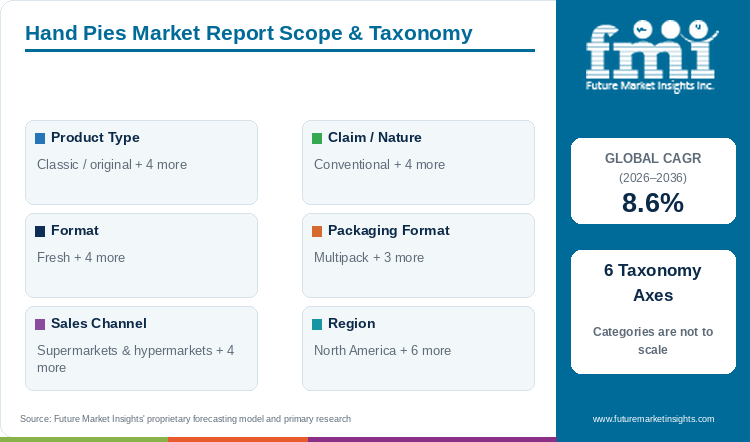Open the www.futuremarketinsights.com link

(x=653, y=419)
